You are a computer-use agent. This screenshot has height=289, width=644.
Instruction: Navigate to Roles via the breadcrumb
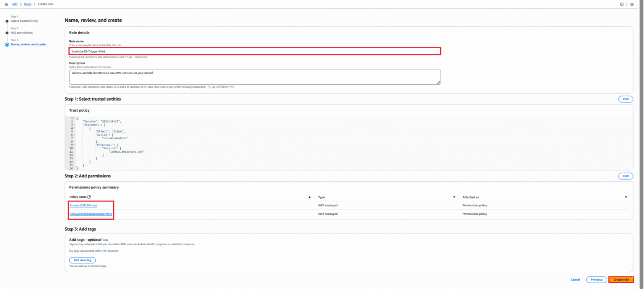tap(27, 4)
